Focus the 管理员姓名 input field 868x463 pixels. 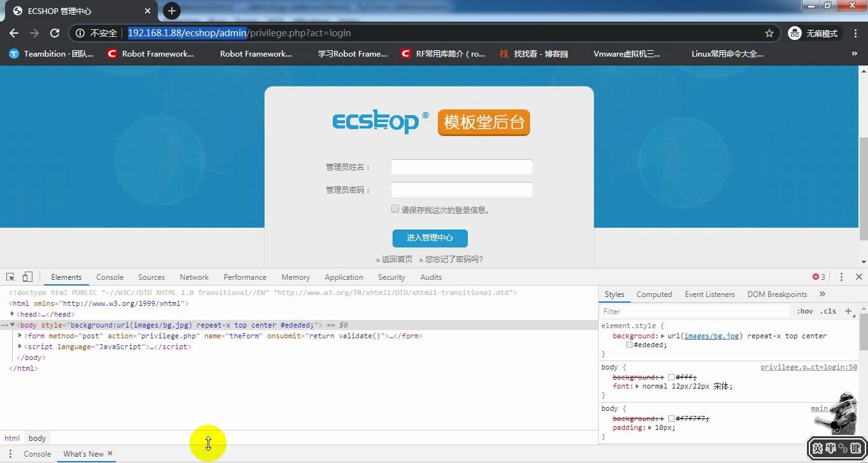pos(461,167)
